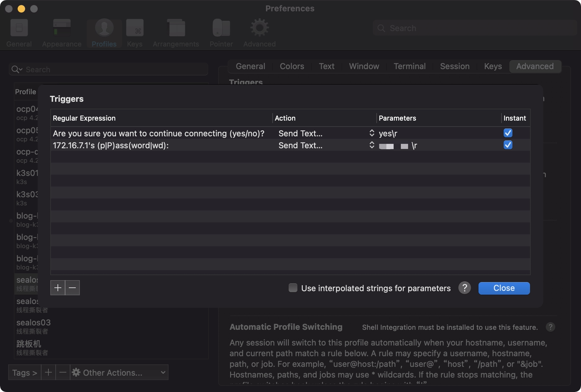Click the Parameters column header
This screenshot has height=392, width=581.
(439, 118)
